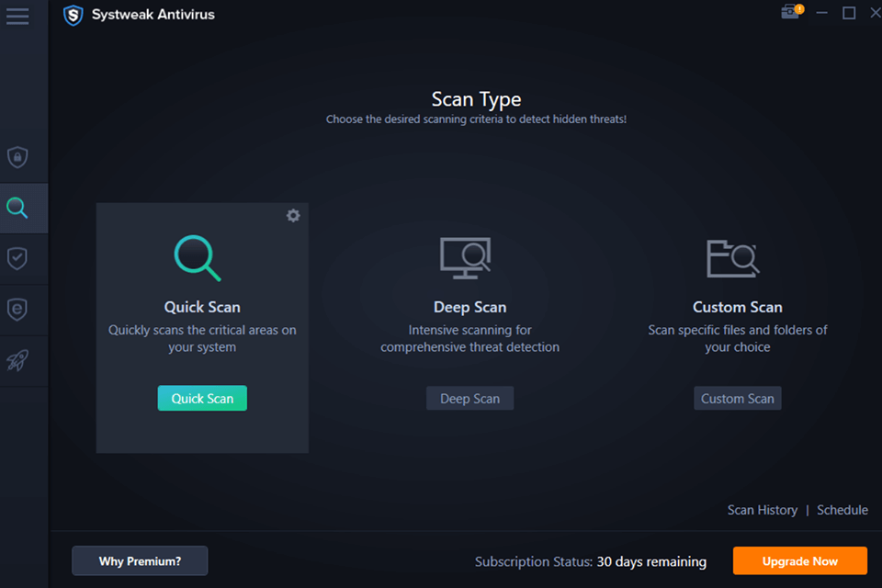Open the shield checkmark section in sidebar
The width and height of the screenshot is (882, 588).
click(17, 258)
